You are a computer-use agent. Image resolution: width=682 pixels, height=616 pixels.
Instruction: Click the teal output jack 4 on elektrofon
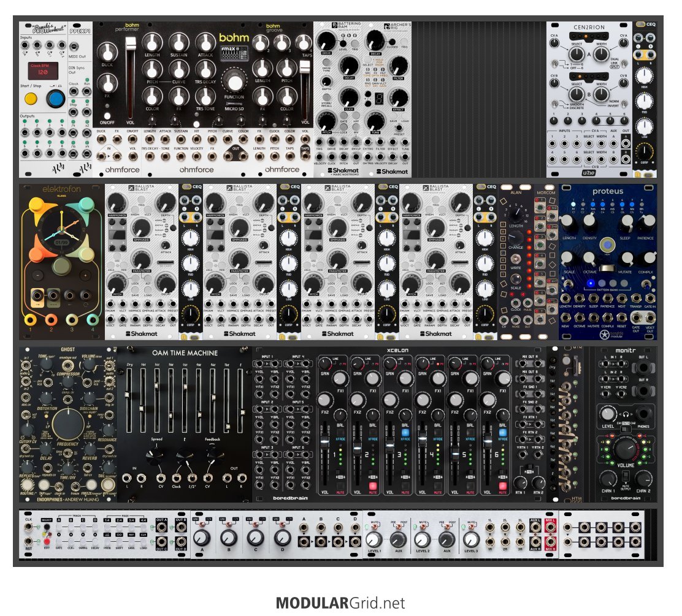(92, 320)
